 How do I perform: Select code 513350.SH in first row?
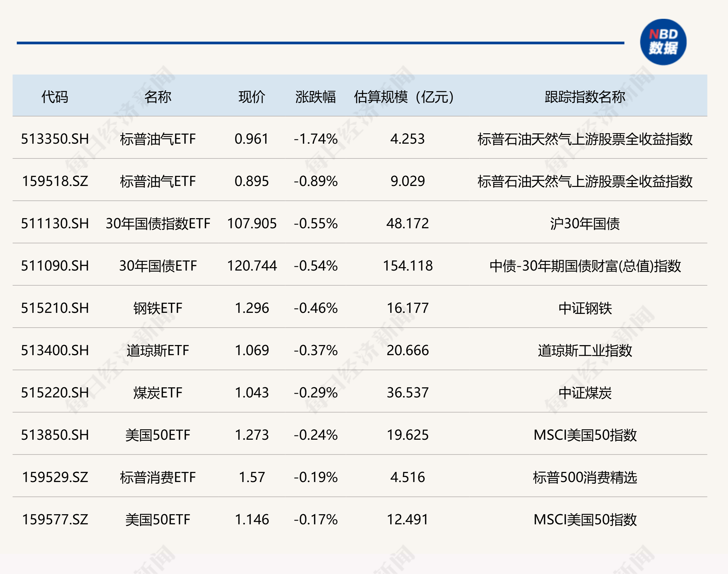(55, 139)
